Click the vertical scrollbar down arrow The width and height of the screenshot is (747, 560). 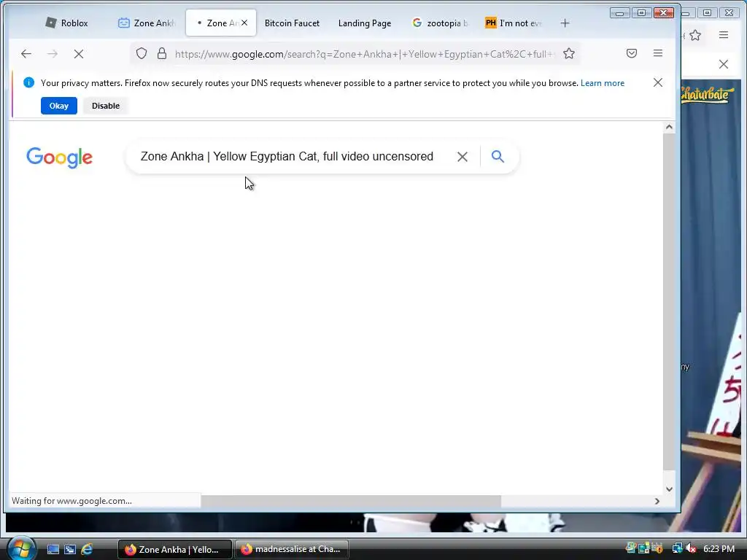tap(669, 489)
